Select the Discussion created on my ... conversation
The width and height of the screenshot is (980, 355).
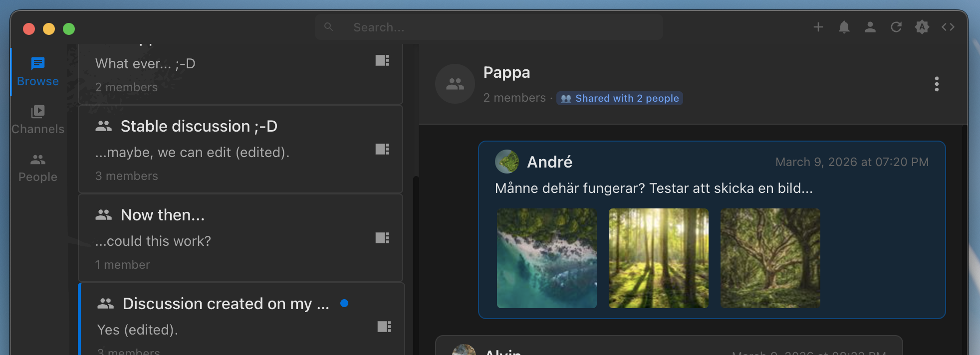tap(242, 319)
